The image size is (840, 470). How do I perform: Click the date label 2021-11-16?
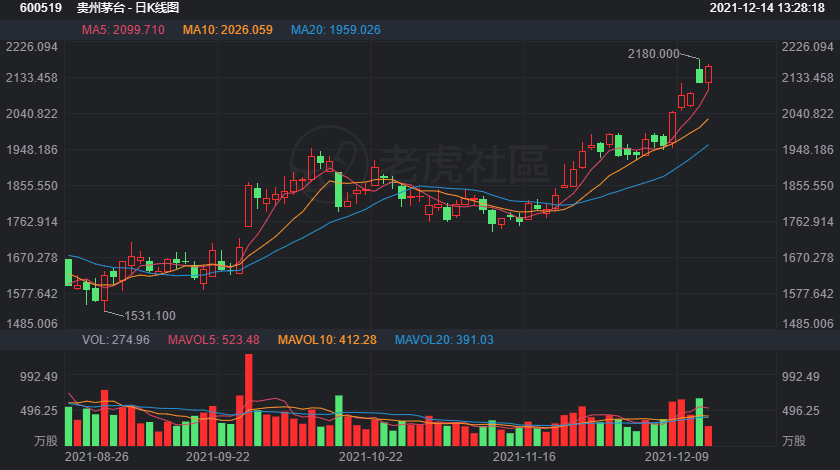click(x=524, y=457)
